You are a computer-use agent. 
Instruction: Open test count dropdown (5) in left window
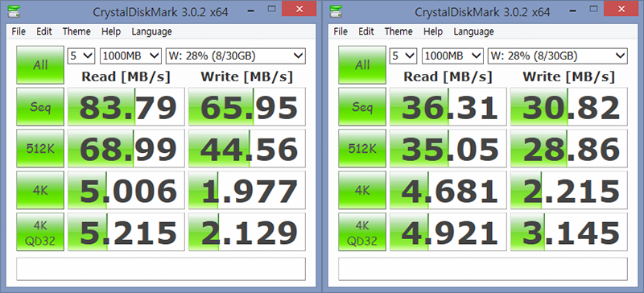[x=81, y=56]
